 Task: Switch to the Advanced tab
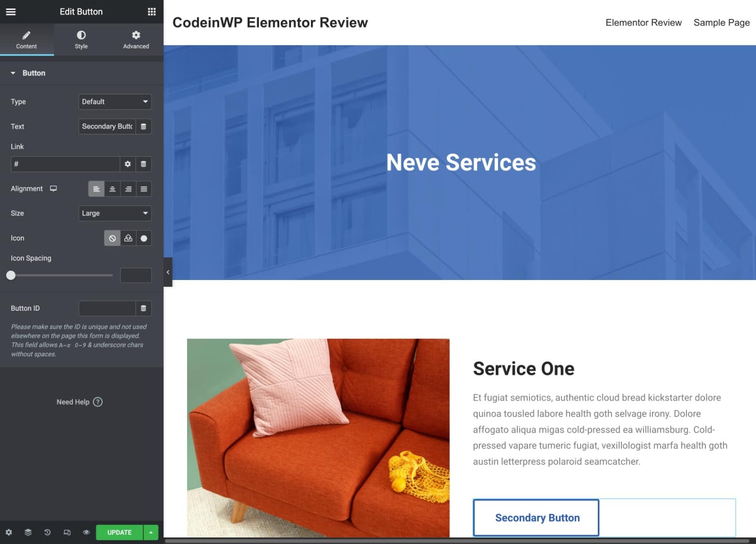point(136,39)
